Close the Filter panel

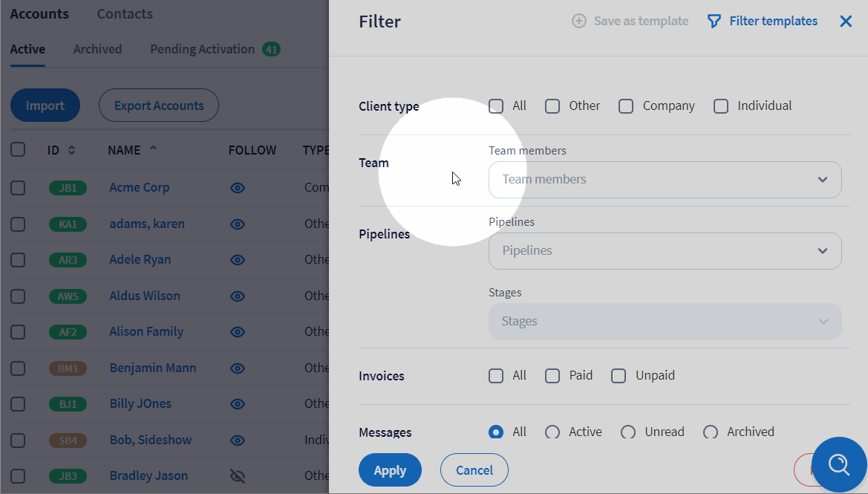846,22
